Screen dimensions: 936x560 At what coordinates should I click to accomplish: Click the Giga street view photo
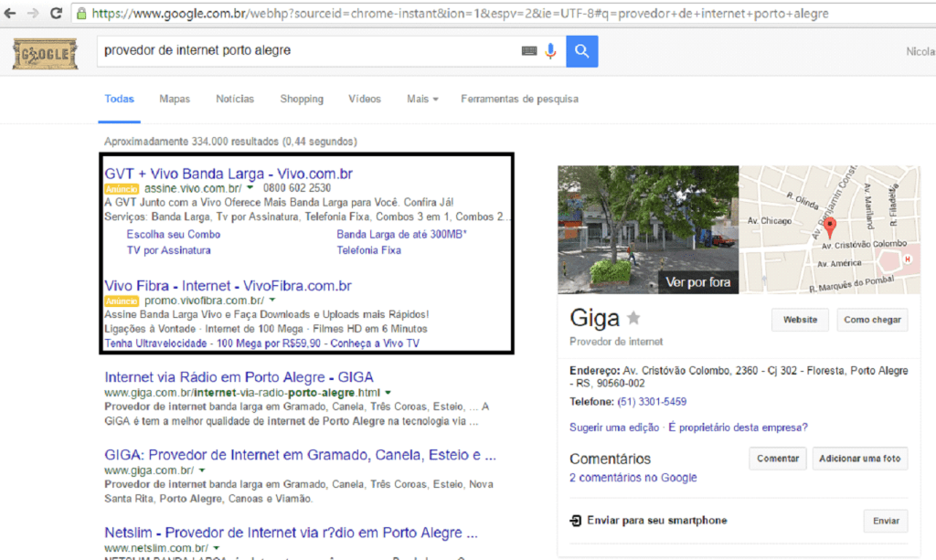pos(648,229)
